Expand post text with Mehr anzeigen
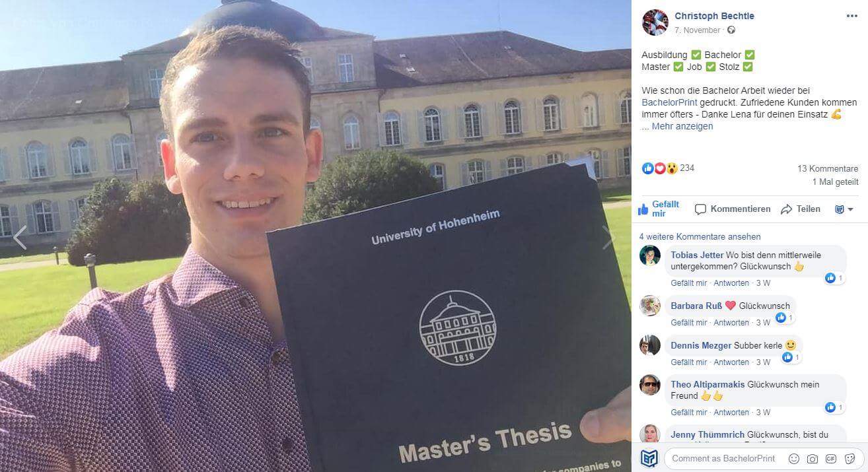 [x=682, y=126]
